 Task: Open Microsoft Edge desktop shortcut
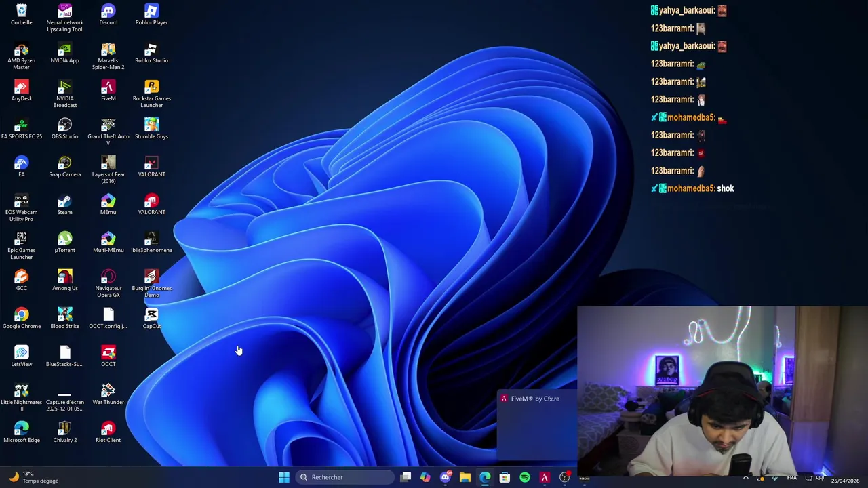(21, 433)
